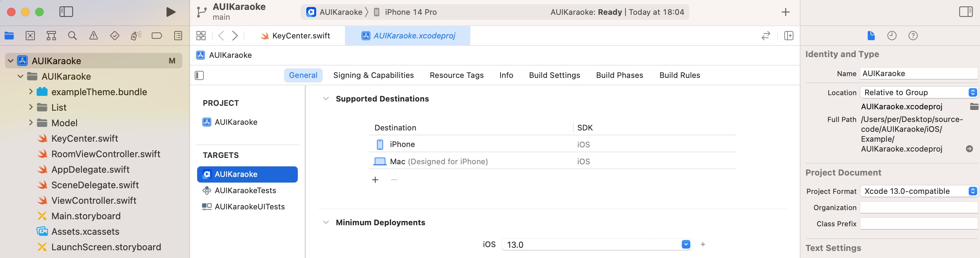Reveal full path in Finder arrow

pos(969,149)
